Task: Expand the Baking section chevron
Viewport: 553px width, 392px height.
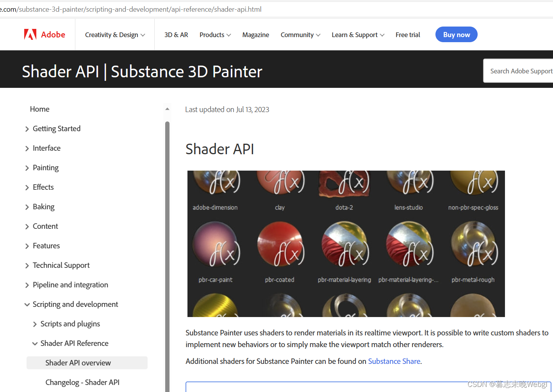Action: 27,207
